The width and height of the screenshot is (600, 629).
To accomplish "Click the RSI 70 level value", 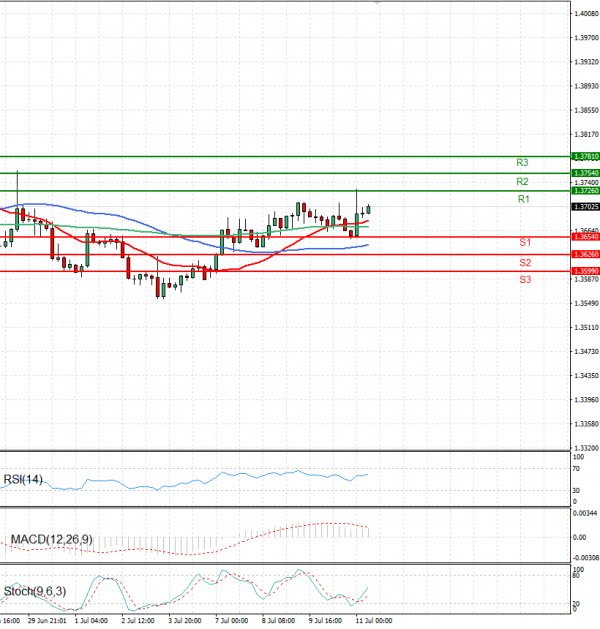I will pos(576,469).
